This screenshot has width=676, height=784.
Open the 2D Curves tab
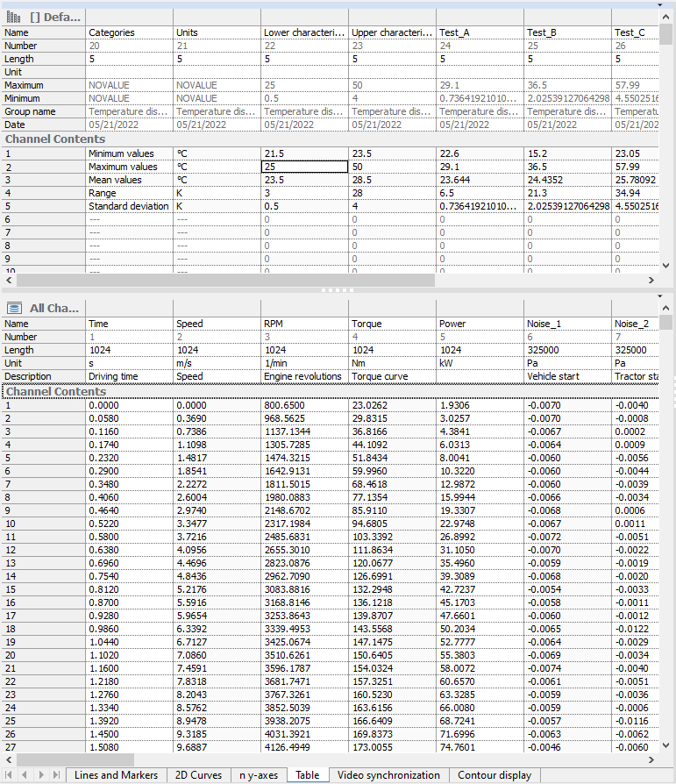click(x=198, y=775)
